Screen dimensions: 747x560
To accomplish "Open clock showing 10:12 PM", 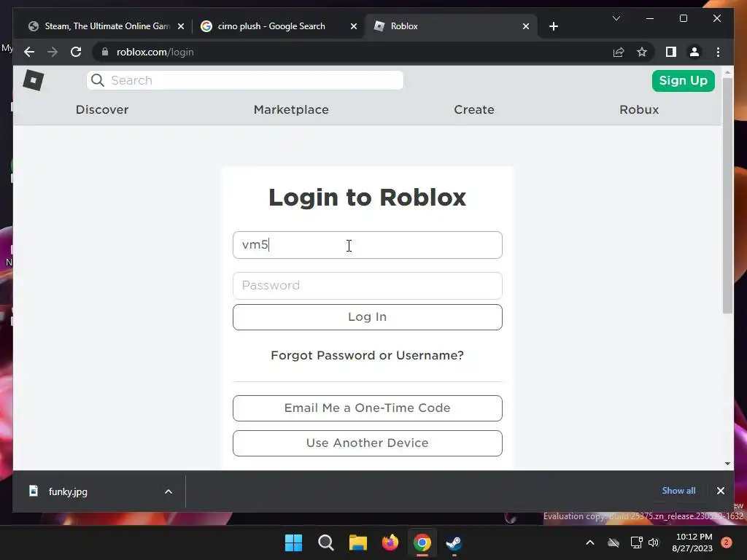I will pos(693,542).
